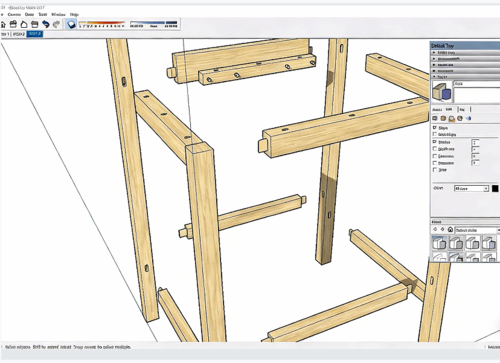Click the gray curved arrow toolbar icon

coord(56,24)
